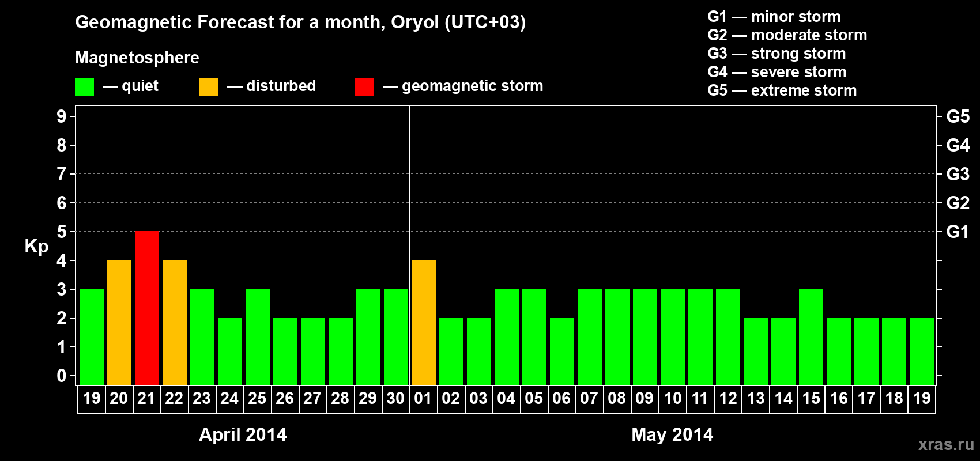Click the orange disturbed legend swatch

click(209, 87)
